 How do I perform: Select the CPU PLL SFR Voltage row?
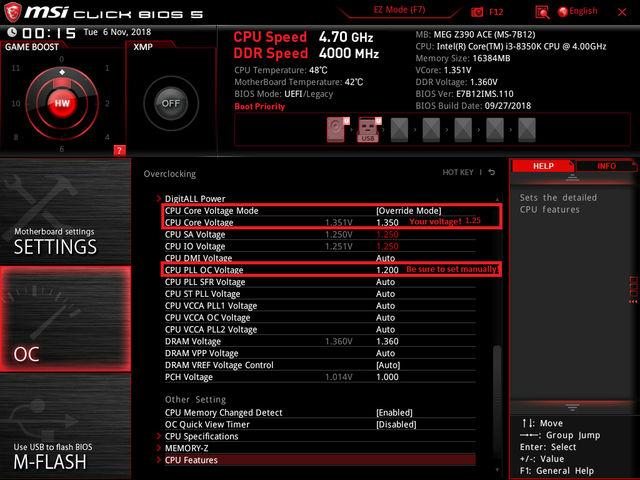pyautogui.click(x=320, y=282)
